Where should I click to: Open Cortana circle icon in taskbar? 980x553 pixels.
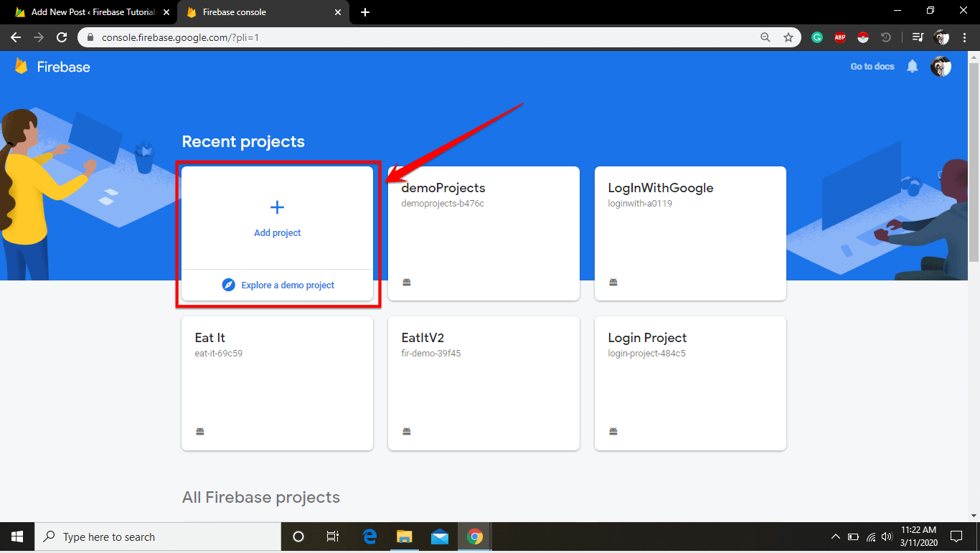click(298, 537)
